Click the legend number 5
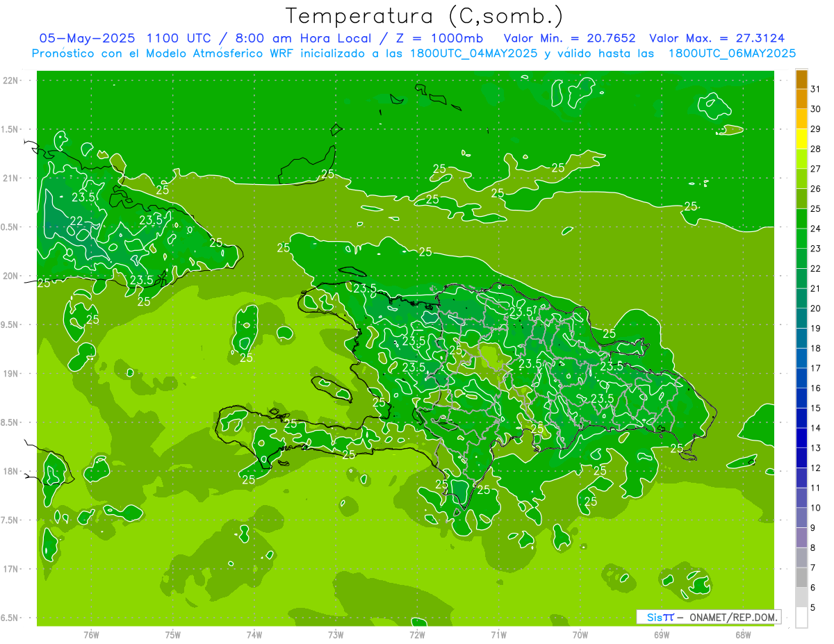This screenshot has width=834, height=644. pyautogui.click(x=813, y=607)
